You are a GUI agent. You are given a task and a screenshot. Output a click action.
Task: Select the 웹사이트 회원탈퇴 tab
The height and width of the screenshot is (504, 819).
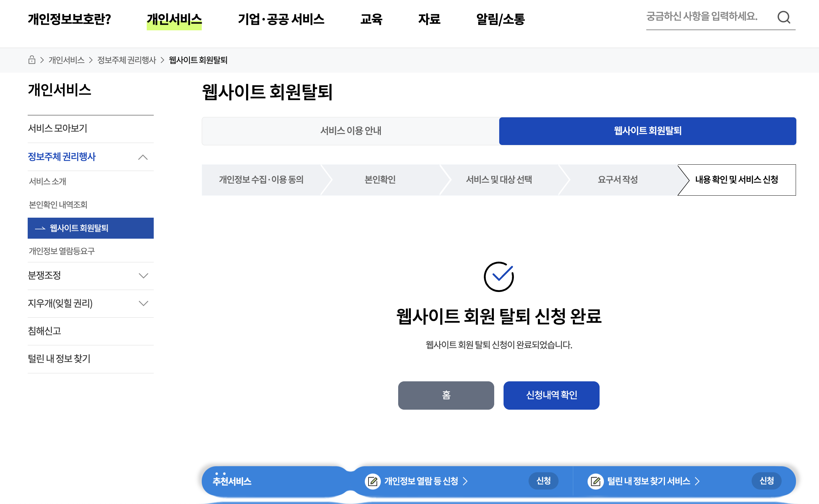[647, 131]
